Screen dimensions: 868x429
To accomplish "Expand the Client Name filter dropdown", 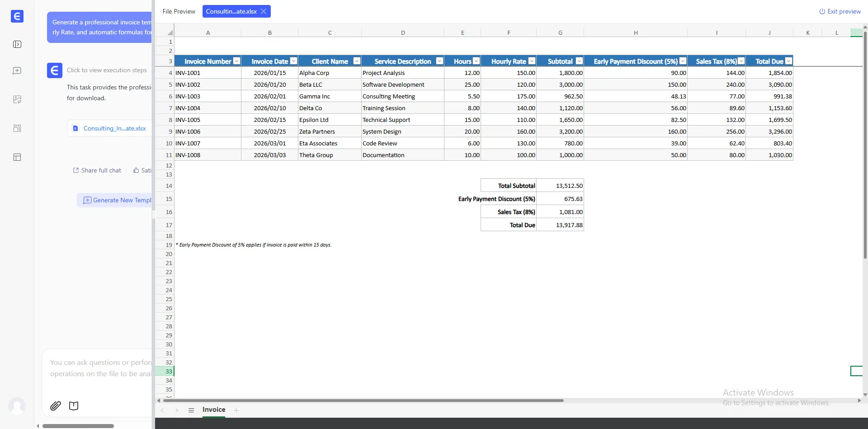I will pyautogui.click(x=357, y=61).
